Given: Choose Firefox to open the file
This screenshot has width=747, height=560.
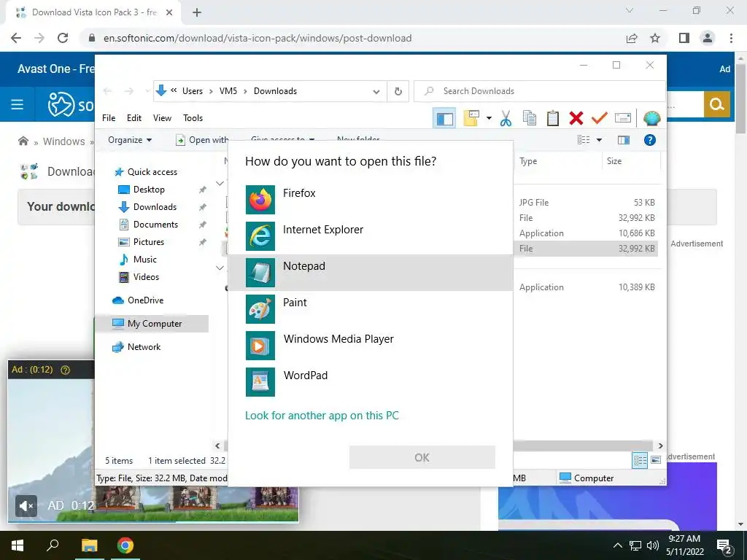Looking at the screenshot, I should pyautogui.click(x=370, y=200).
